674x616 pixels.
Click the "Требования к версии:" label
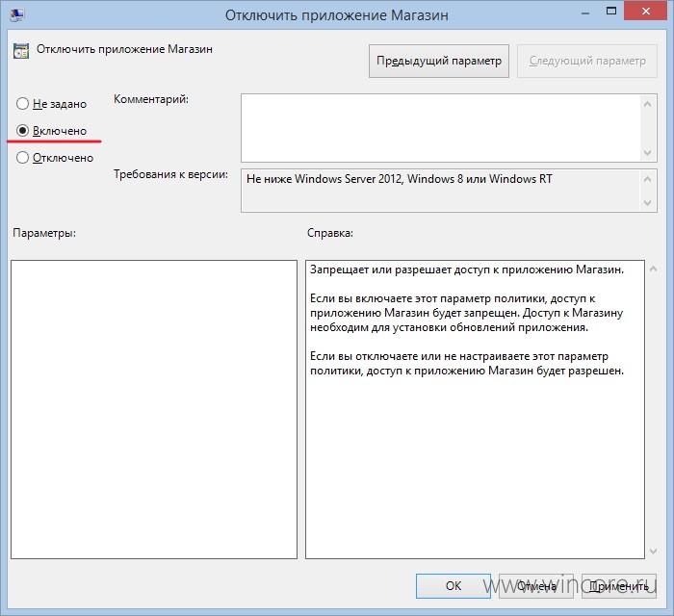170,174
